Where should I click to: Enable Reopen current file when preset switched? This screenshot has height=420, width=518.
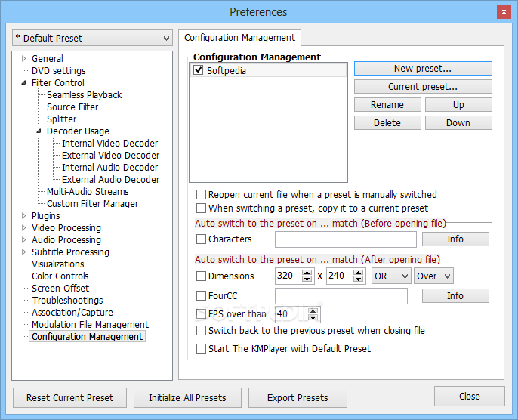pyautogui.click(x=201, y=194)
